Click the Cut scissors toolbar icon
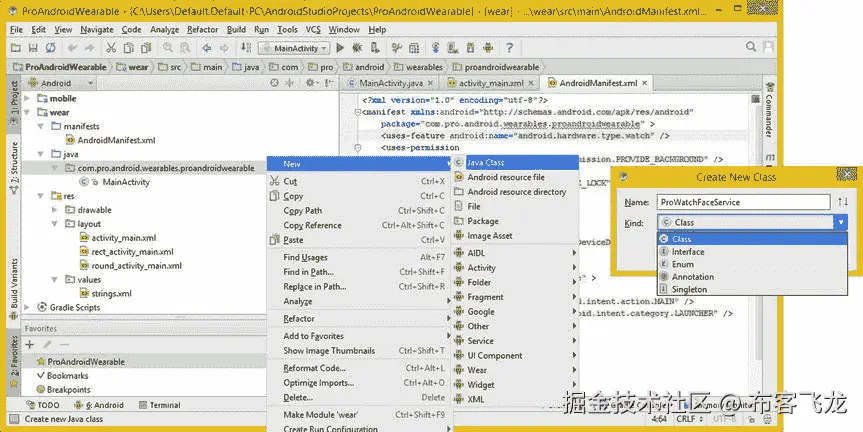Screen dimensions: 863x432 coord(111,48)
